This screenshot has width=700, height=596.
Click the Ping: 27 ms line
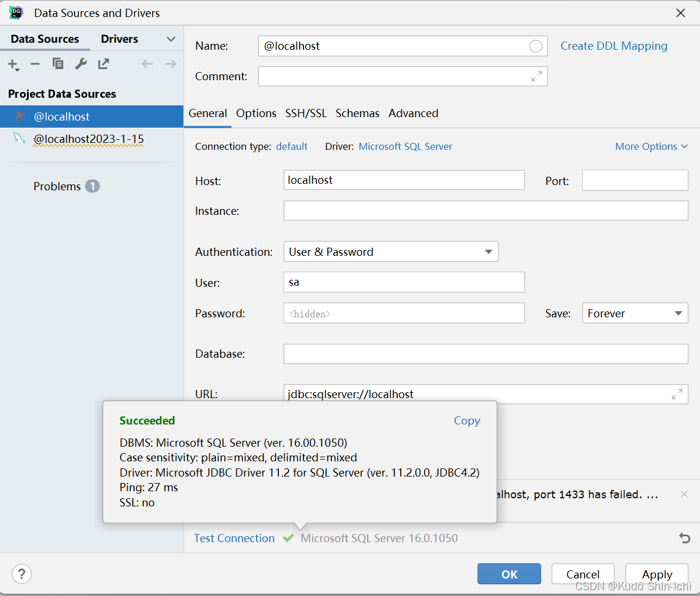(149, 487)
